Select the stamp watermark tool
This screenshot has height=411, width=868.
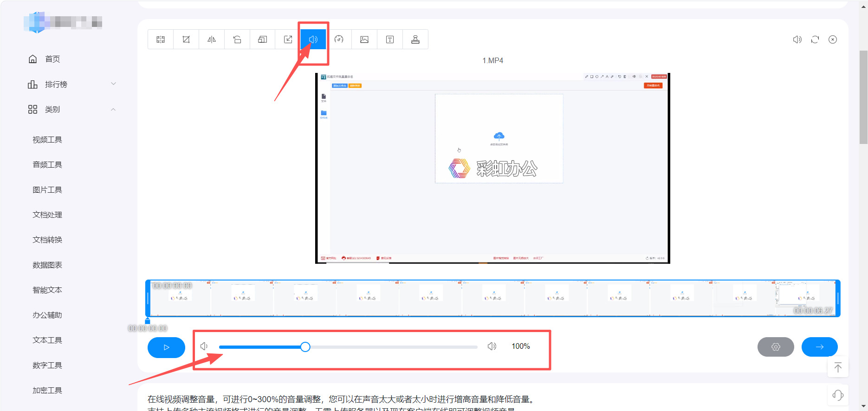click(x=415, y=39)
